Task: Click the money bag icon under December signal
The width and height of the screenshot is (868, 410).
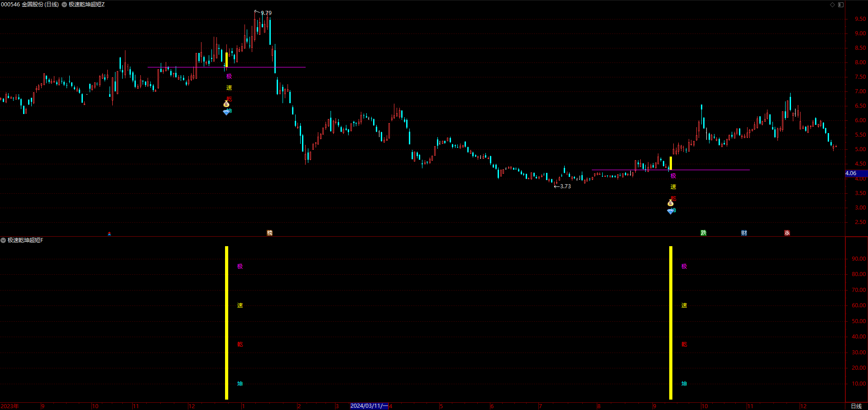Action: click(226, 104)
